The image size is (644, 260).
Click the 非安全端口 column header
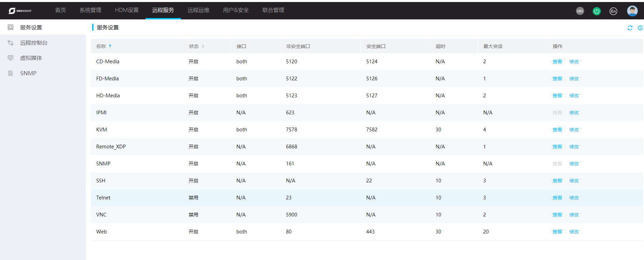(298, 46)
